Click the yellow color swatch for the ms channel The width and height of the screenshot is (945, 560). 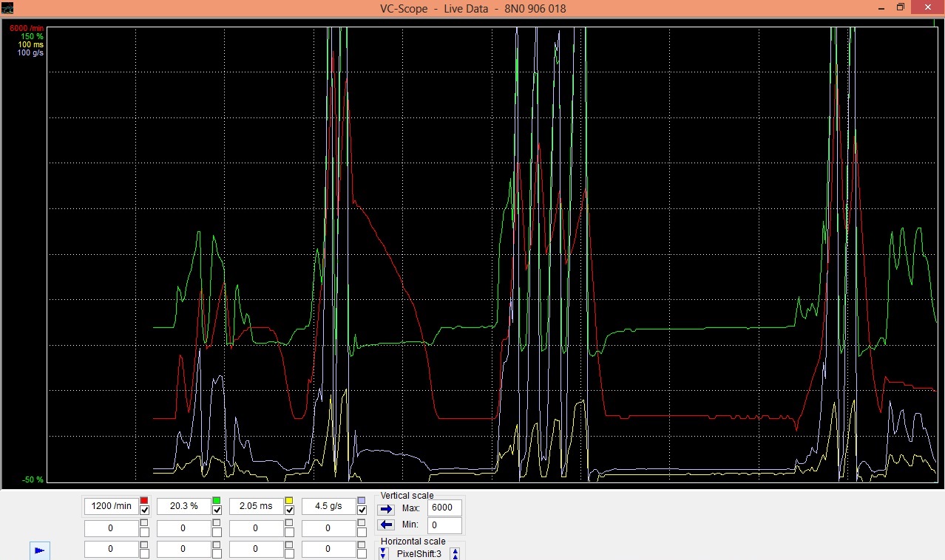289,501
